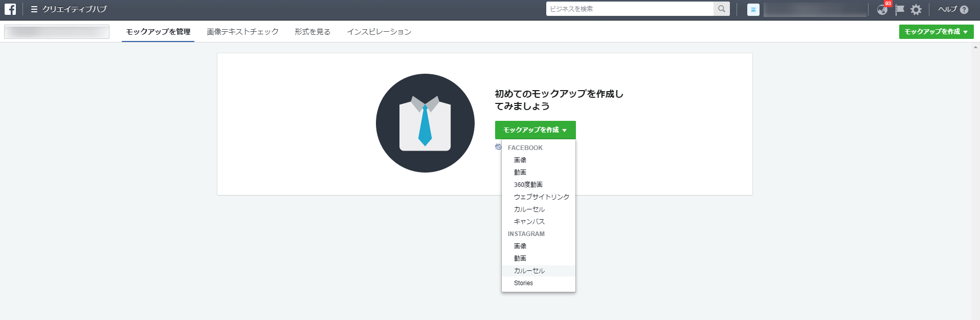The image size is (980, 320).
Task: Click the page scrollbar up arrow
Action: 976,47
